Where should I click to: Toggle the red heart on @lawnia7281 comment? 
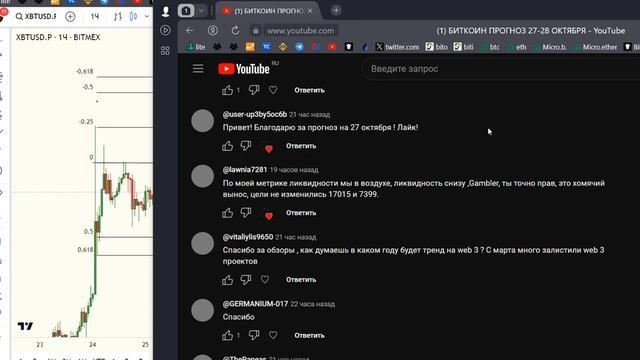pyautogui.click(x=269, y=216)
